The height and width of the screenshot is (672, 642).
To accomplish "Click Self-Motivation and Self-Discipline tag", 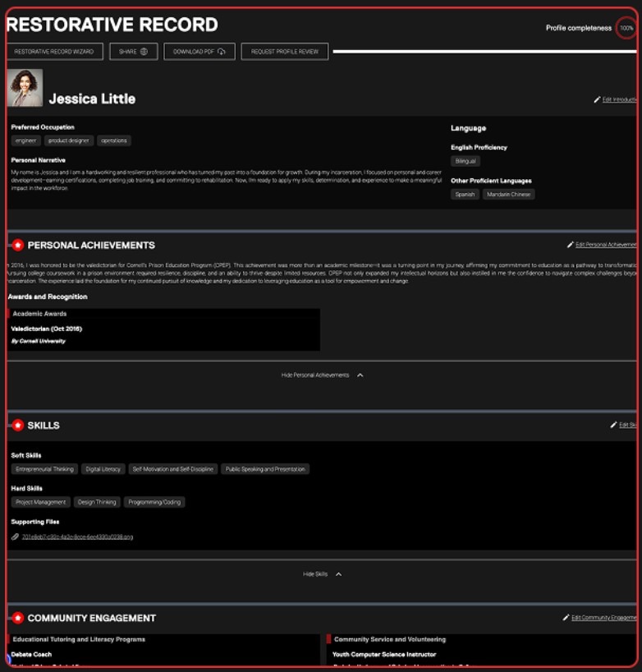I will tap(173, 469).
